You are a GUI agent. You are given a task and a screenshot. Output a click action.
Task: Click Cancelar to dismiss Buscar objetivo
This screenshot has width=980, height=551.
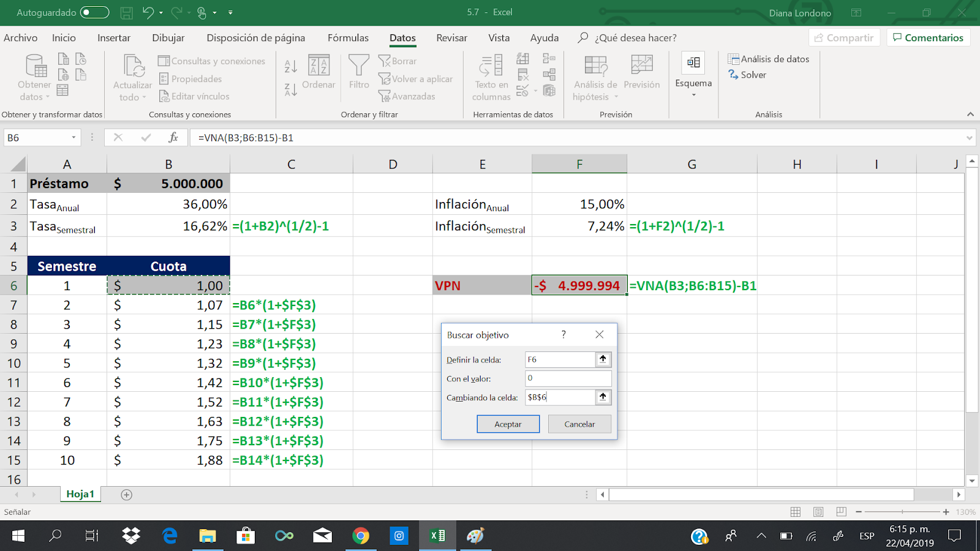(579, 424)
